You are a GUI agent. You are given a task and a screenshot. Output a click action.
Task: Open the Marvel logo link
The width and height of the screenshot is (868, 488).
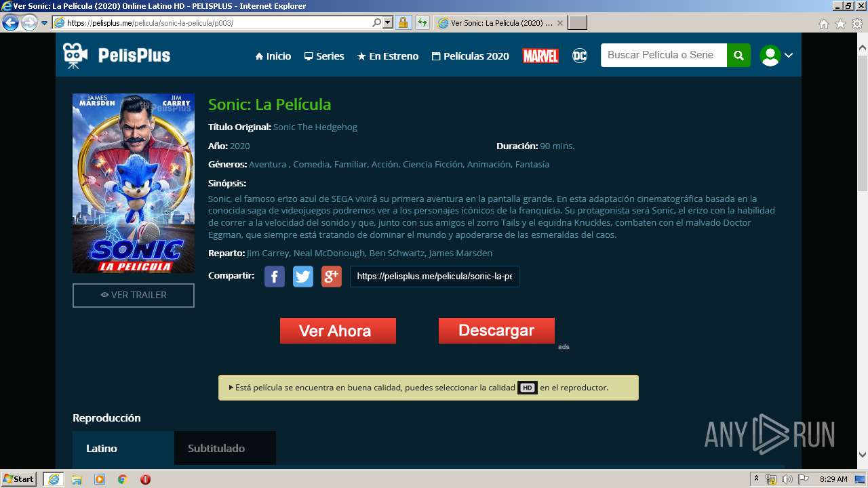[x=540, y=56]
